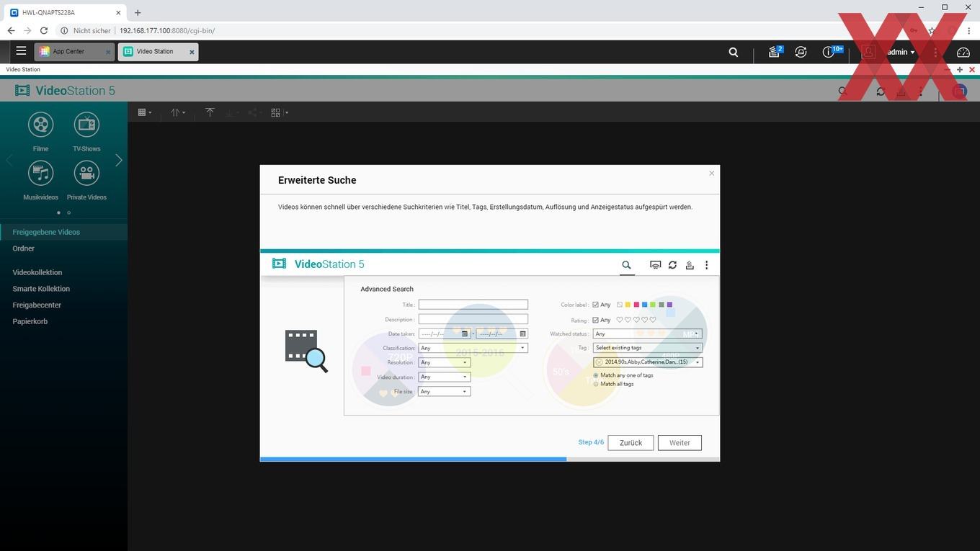Image resolution: width=980 pixels, height=551 pixels.
Task: Show next sidebar category page arrow
Action: pyautogui.click(x=119, y=160)
